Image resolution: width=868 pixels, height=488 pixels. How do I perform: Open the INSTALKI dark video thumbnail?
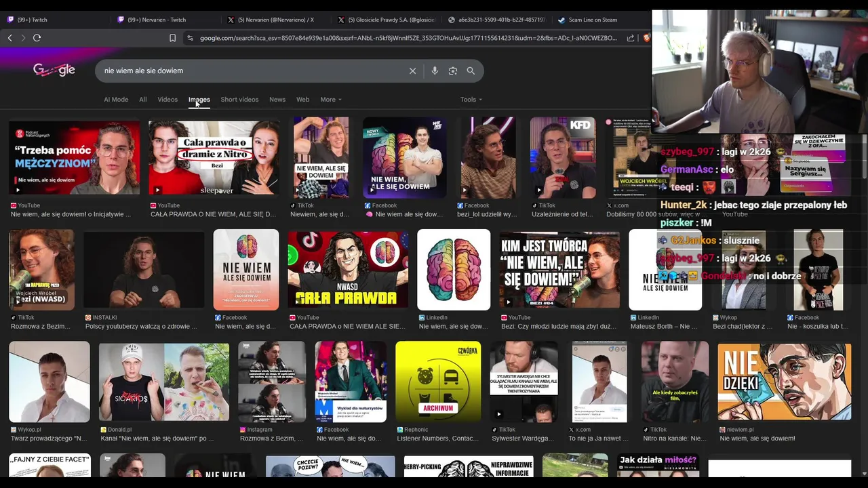[144, 270]
